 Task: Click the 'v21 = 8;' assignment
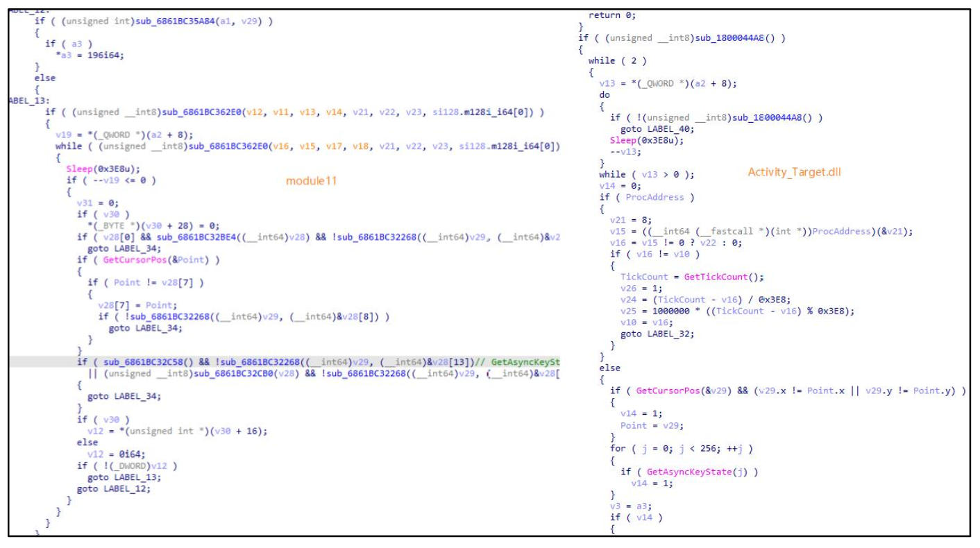click(x=630, y=220)
